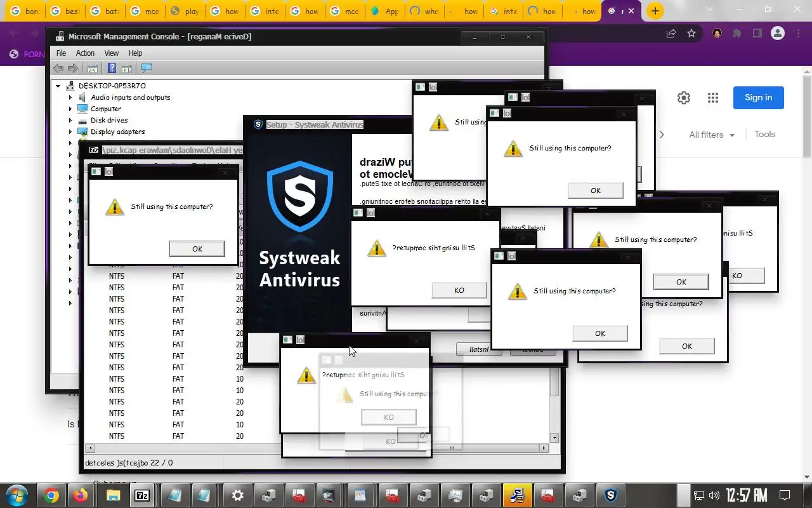Screen dimensions: 812x508
Task: Open a new Chrome tab with plus button
Action: point(655,11)
